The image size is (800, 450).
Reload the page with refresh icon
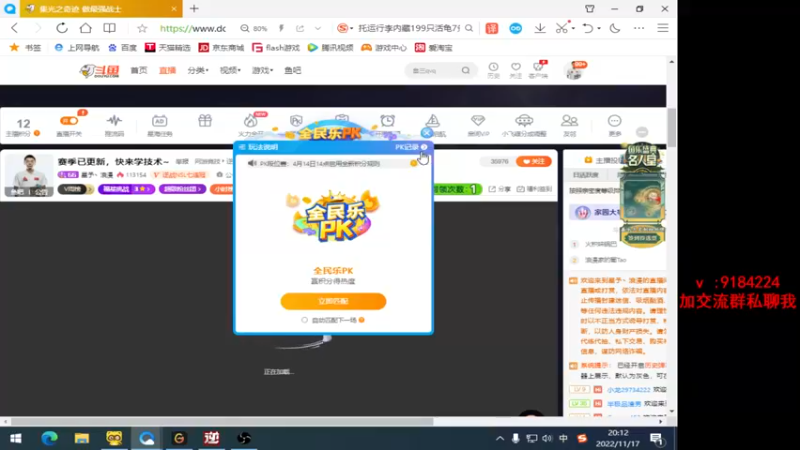62,28
